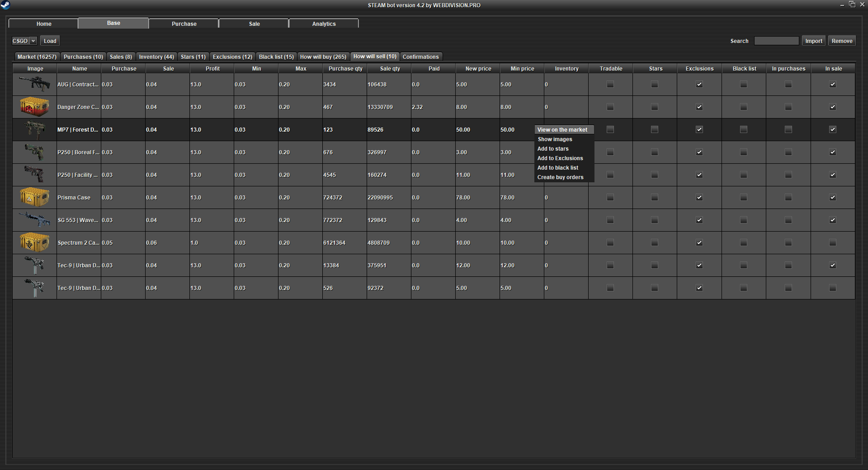This screenshot has height=470, width=868.
Task: Choose Add to black list from context menu
Action: pos(557,168)
